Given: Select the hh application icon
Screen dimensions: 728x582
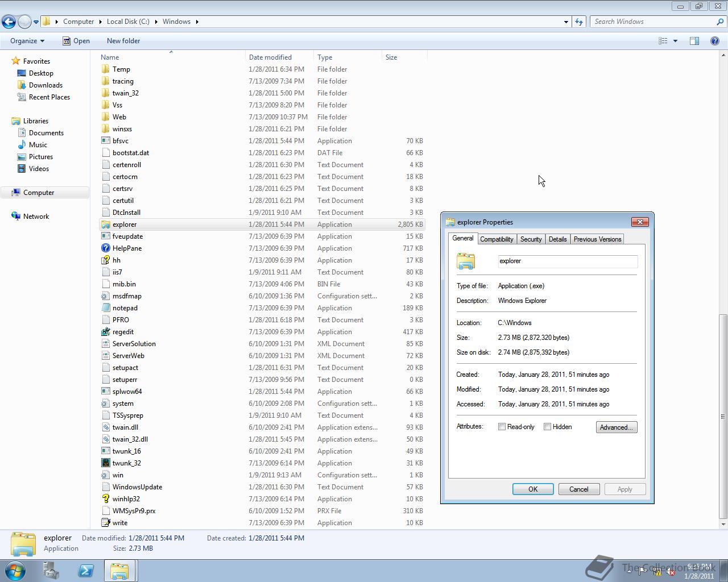Looking at the screenshot, I should [106, 260].
